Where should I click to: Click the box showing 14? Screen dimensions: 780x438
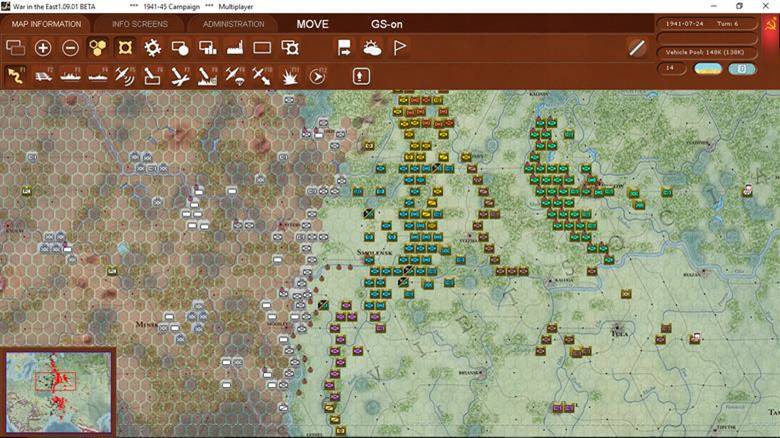click(672, 68)
